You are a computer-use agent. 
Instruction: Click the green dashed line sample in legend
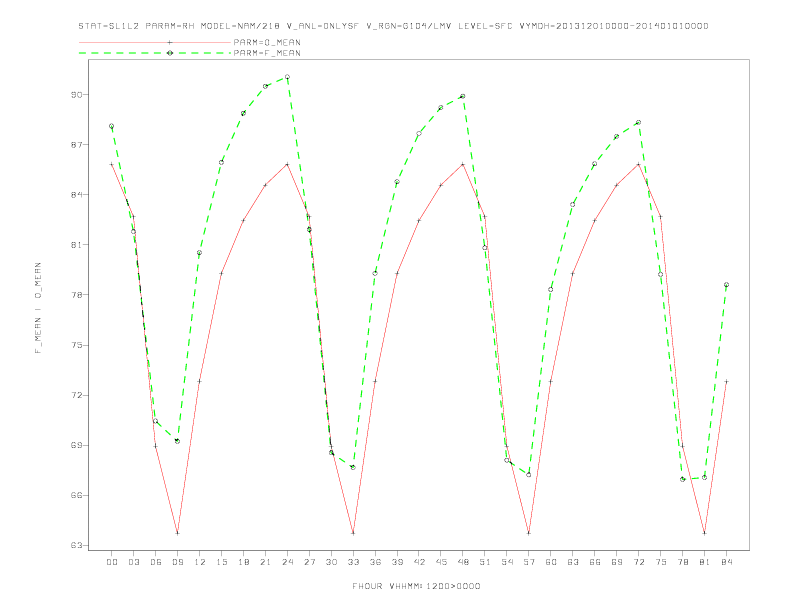pyautogui.click(x=155, y=53)
